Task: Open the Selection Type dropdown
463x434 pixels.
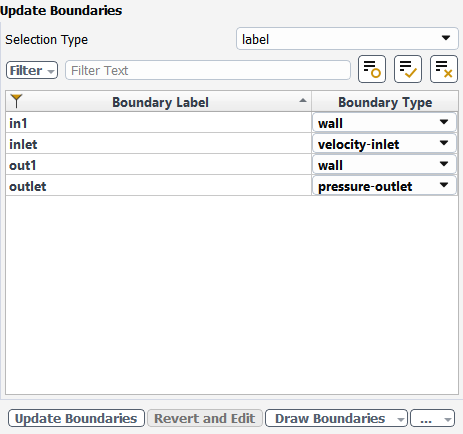Action: tap(347, 39)
